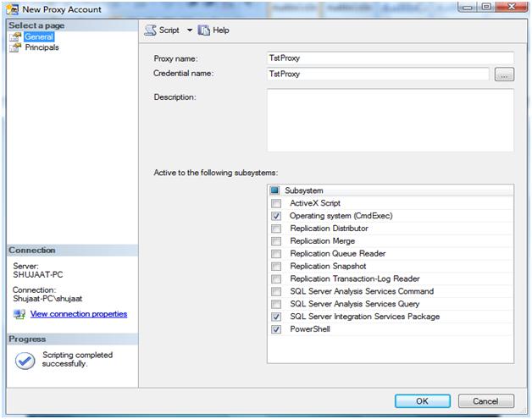Open the Help toolbar icon

[203, 30]
